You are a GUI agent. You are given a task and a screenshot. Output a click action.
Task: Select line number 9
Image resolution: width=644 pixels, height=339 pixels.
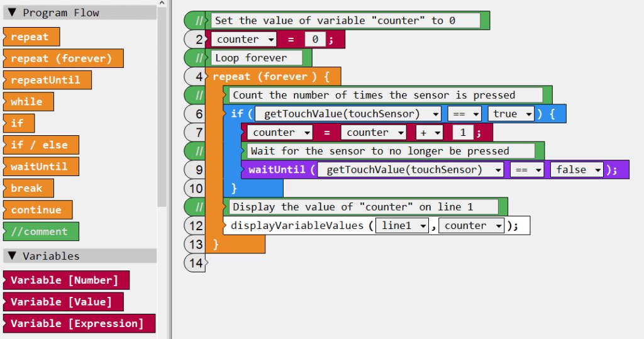(x=195, y=170)
